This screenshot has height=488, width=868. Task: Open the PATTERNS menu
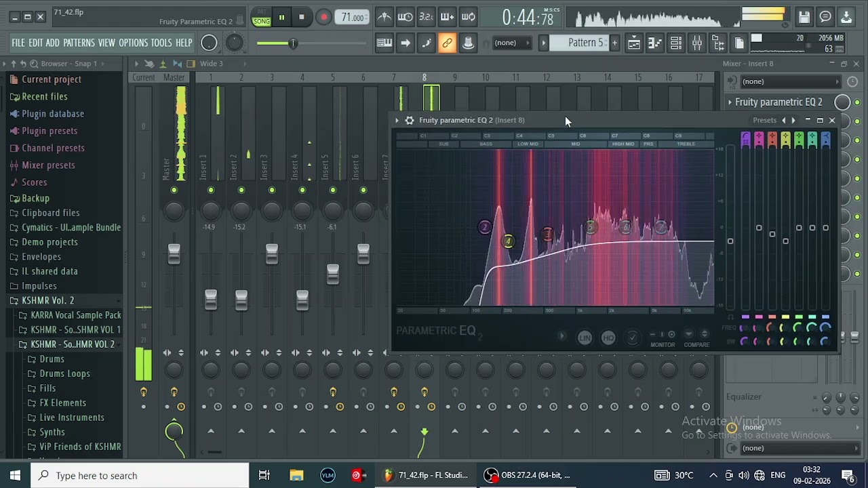click(x=79, y=43)
